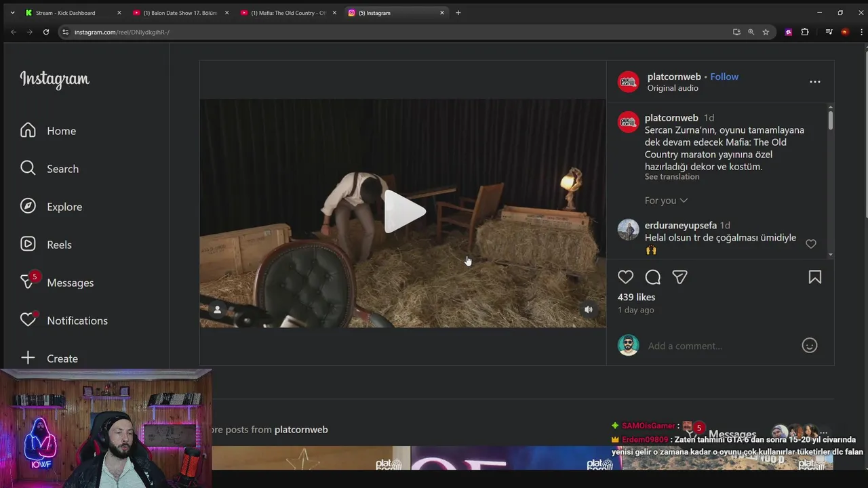Click See translation under caption

point(672,177)
